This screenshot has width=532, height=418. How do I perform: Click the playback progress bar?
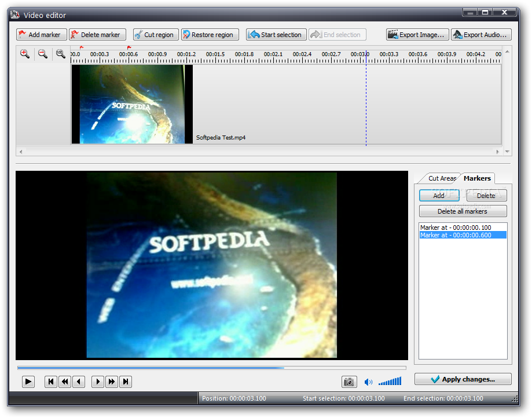pyautogui.click(x=212, y=368)
